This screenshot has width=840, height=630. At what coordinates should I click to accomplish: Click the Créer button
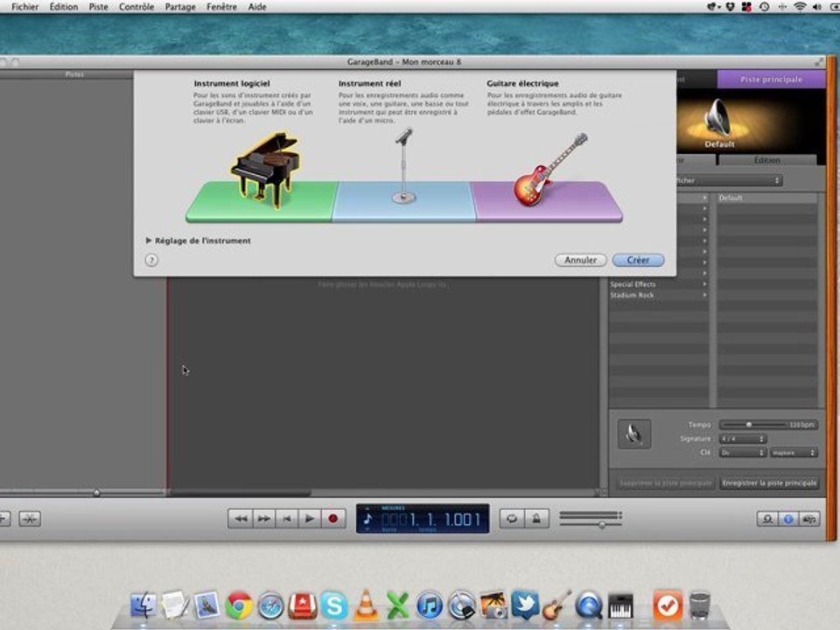(x=638, y=260)
